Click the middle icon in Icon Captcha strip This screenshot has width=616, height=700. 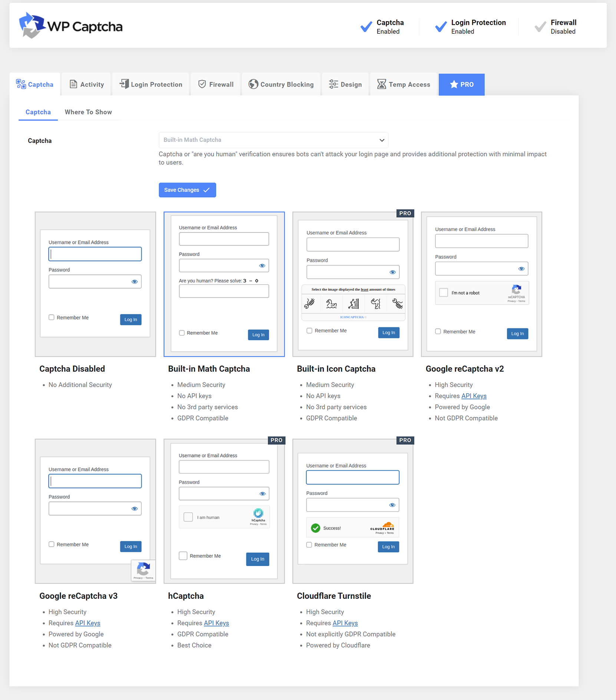coord(353,304)
